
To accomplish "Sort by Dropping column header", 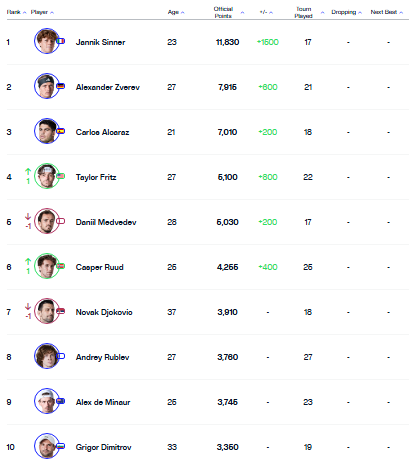I will (x=346, y=12).
